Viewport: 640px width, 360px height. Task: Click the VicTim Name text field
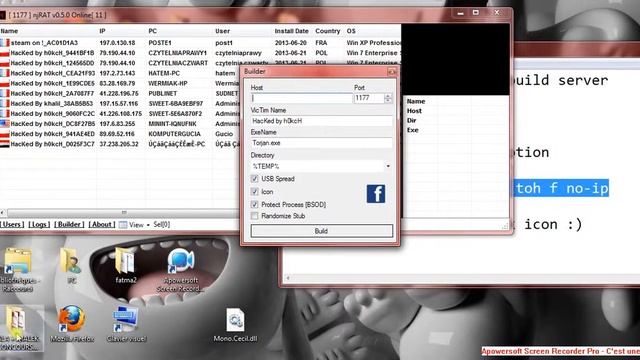322,121
